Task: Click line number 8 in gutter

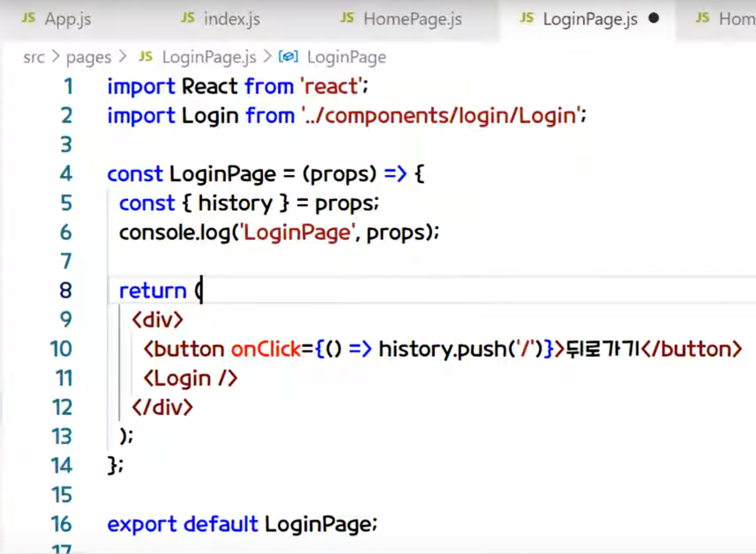Action: point(65,290)
